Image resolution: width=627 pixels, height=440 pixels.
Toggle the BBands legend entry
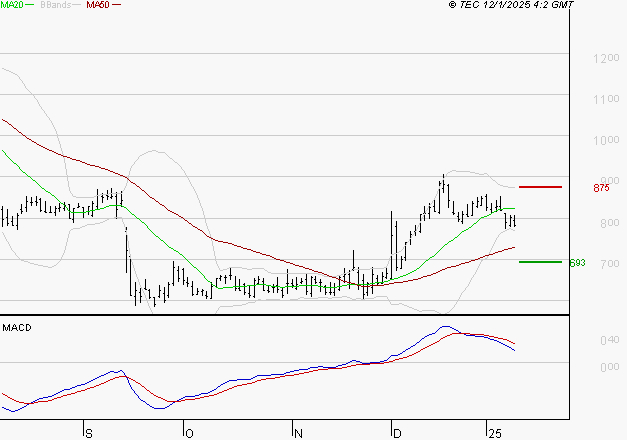click(x=56, y=5)
